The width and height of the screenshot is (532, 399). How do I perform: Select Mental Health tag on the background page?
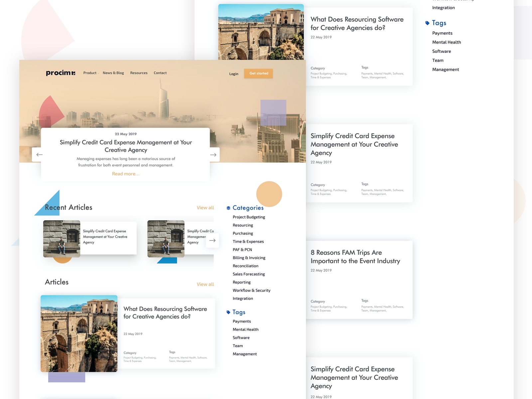[447, 42]
